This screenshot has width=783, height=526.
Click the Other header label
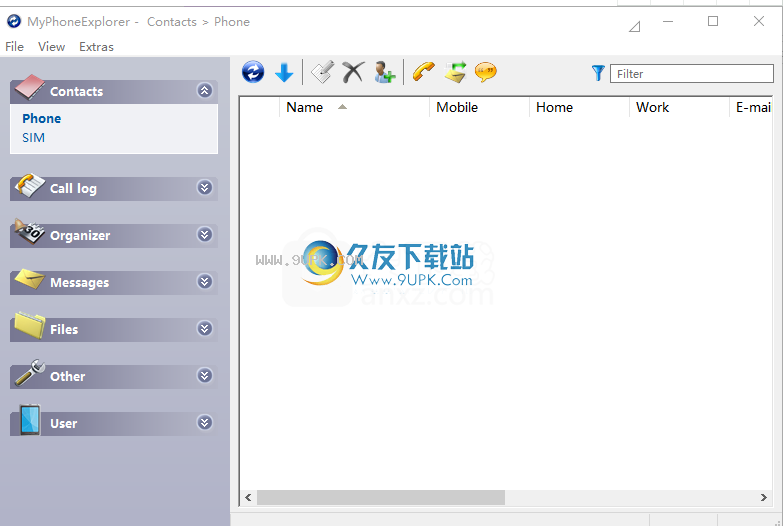pos(67,377)
